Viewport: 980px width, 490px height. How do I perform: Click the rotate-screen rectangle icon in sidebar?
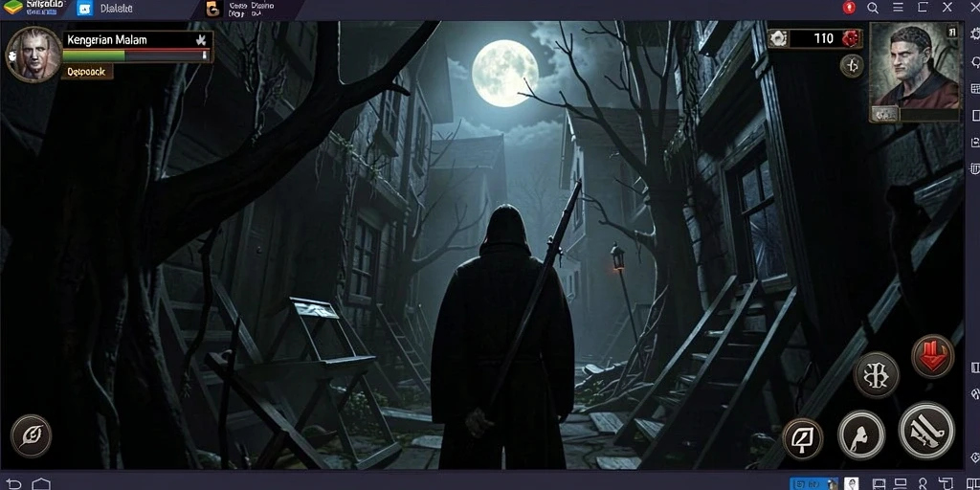(x=975, y=116)
